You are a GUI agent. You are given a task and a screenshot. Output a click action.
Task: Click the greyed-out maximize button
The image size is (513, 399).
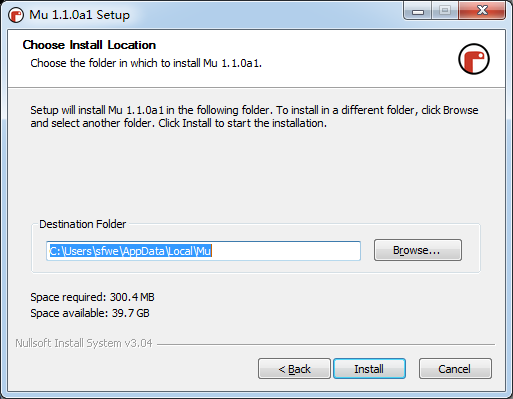445,11
